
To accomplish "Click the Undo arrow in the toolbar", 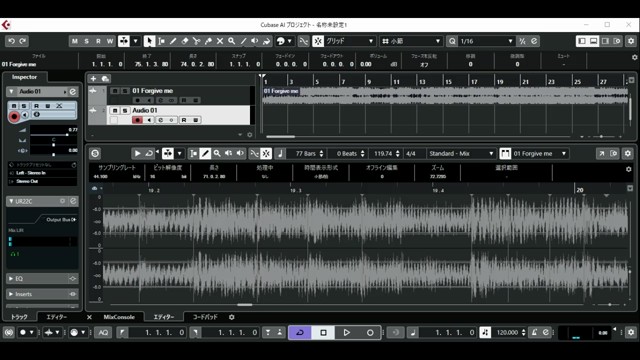I will click(11, 41).
